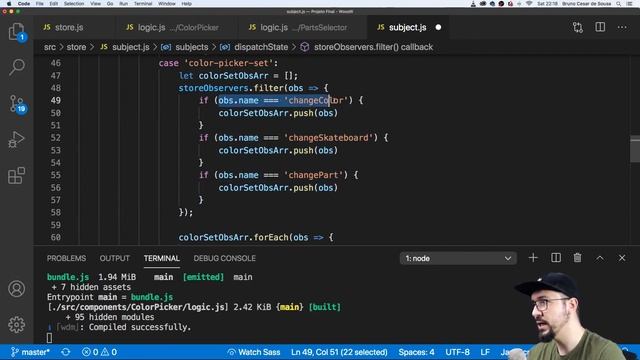Open the File menu
The width and height of the screenshot is (640, 360).
(x=40, y=3)
